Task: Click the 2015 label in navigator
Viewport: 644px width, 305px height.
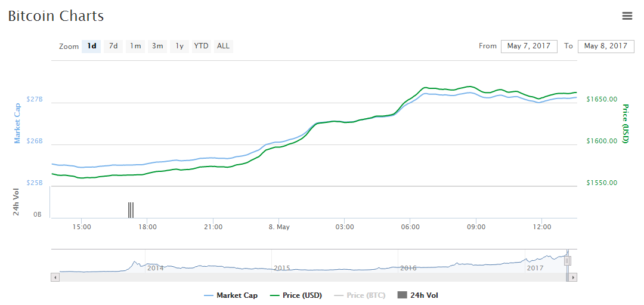Action: point(282,268)
